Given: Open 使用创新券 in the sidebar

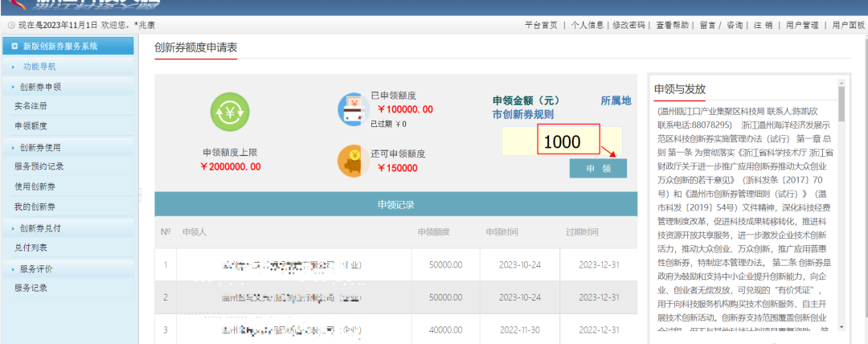Looking at the screenshot, I should click(x=35, y=186).
